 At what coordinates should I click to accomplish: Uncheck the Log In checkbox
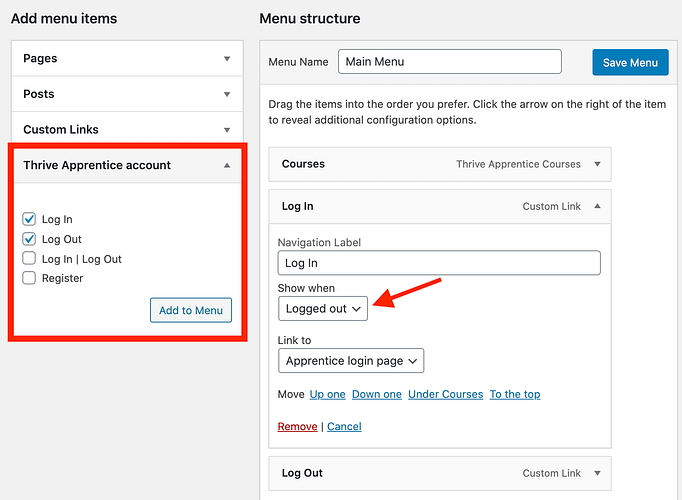29,219
